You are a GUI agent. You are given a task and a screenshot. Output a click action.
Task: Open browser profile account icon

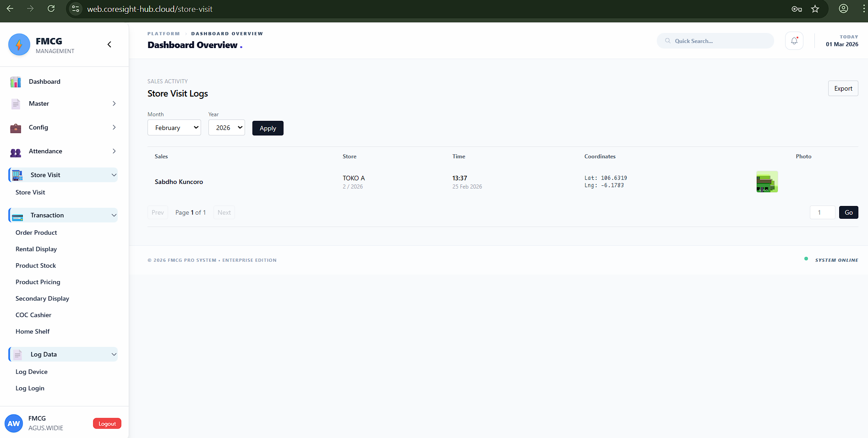pyautogui.click(x=843, y=9)
